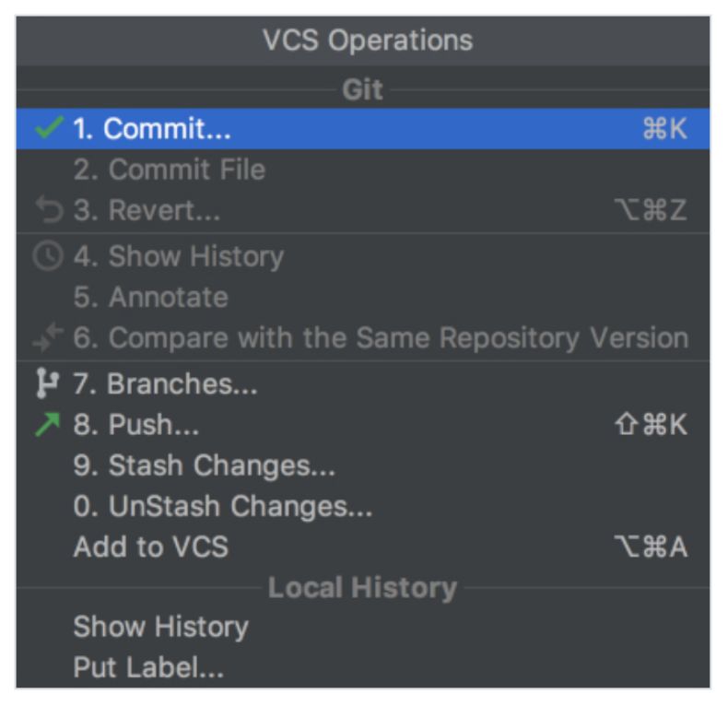Open Local History Show History entry
The height and width of the screenshot is (706, 728).
pos(160,628)
